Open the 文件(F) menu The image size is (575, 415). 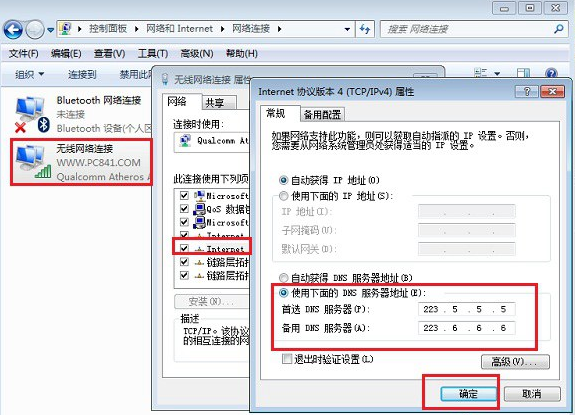(23, 54)
